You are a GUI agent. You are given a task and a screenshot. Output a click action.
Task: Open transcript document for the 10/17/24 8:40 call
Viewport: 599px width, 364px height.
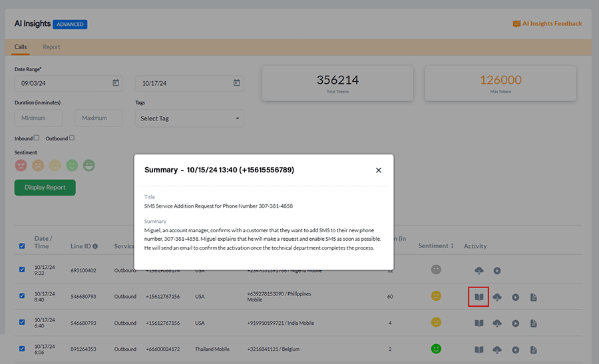click(x=534, y=297)
